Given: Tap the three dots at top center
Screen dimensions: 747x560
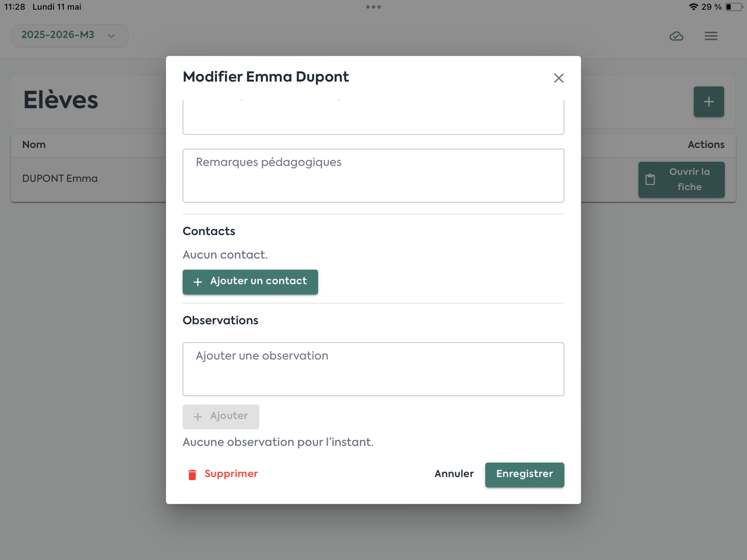Looking at the screenshot, I should tap(373, 7).
